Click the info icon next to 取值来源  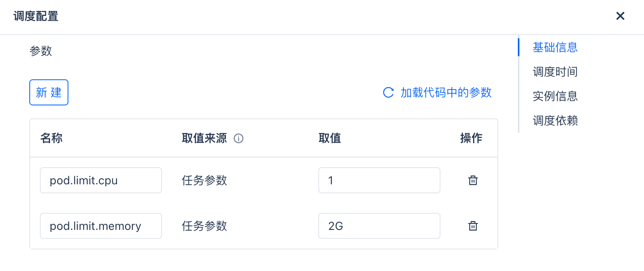click(x=239, y=138)
